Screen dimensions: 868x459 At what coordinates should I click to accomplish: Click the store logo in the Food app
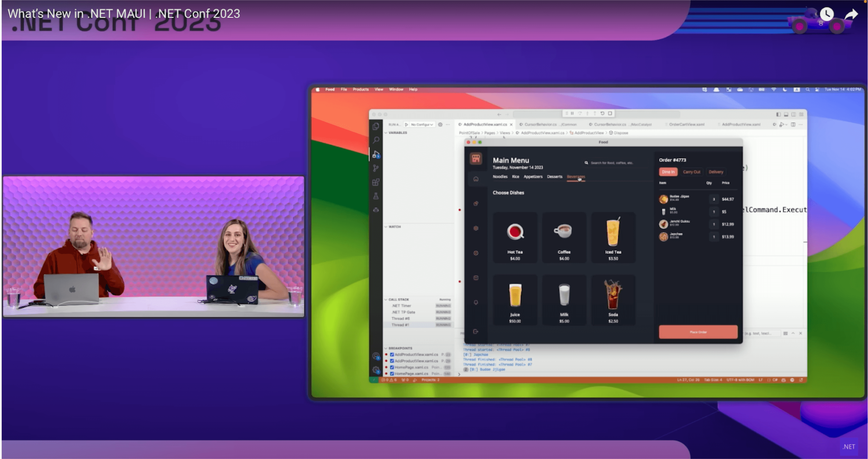coord(476,158)
